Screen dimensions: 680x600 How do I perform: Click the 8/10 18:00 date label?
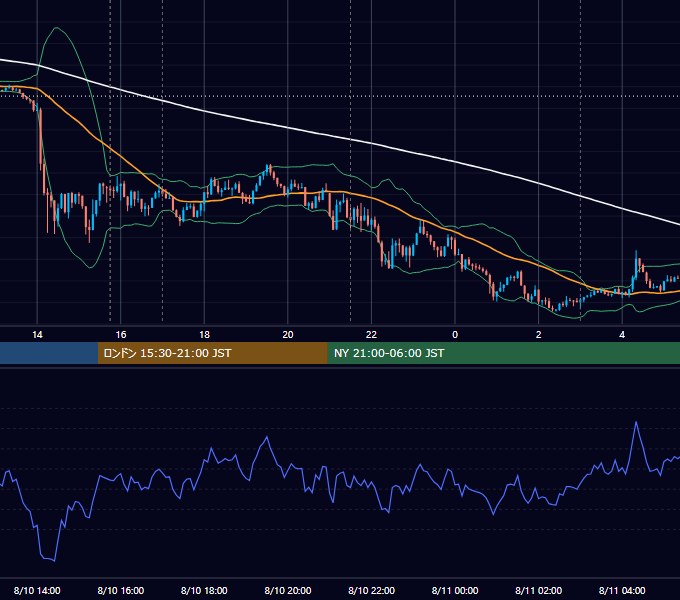coord(204,590)
